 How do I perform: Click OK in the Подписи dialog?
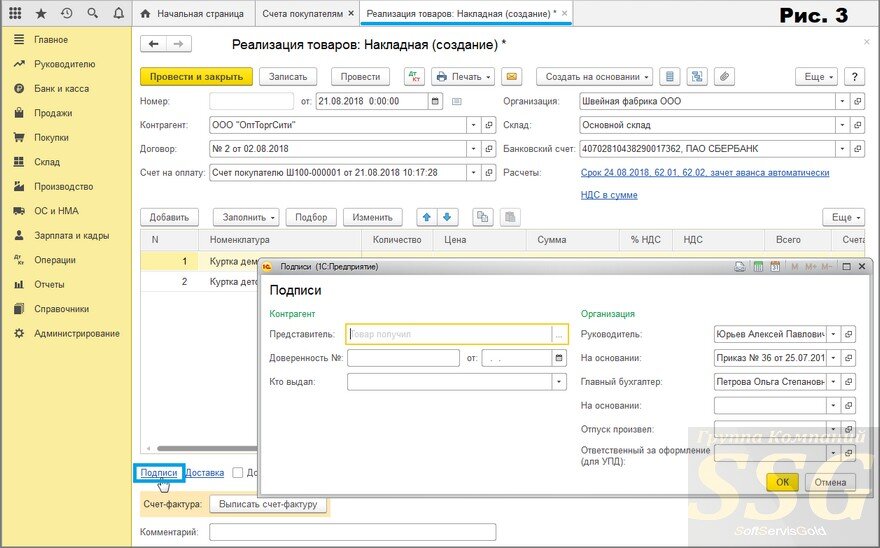[x=782, y=482]
